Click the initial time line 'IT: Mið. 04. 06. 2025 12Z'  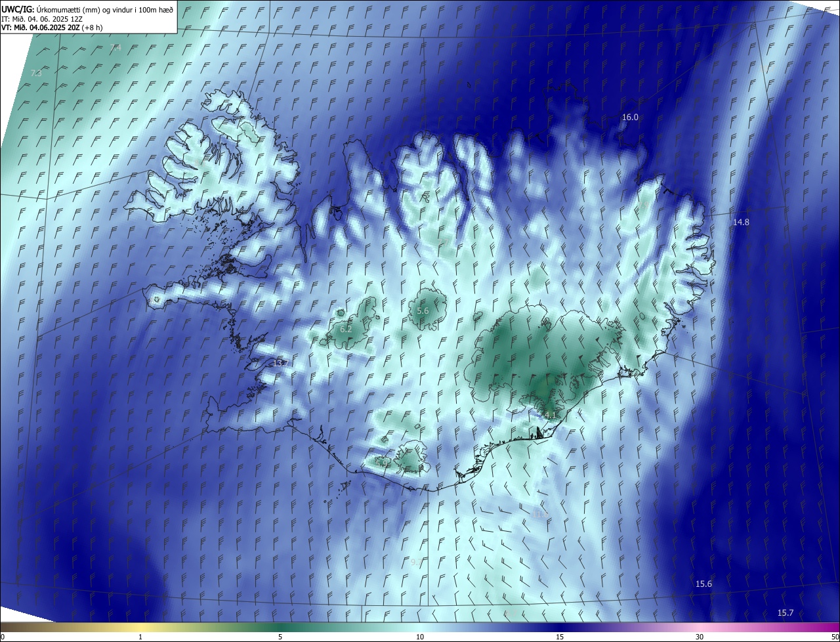[41, 18]
